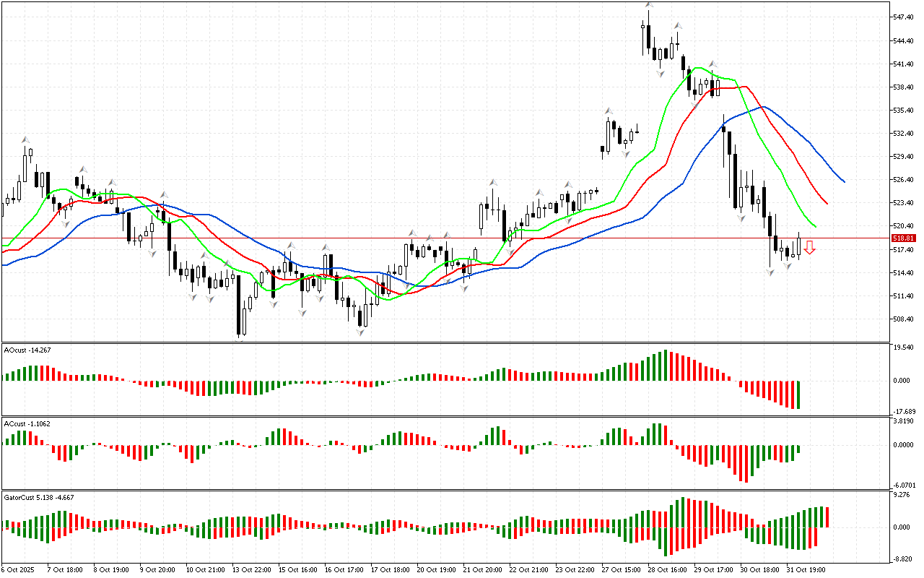Click the last green bar in AOcust histogram
Viewport: 924px width, 578px height.
798,394
